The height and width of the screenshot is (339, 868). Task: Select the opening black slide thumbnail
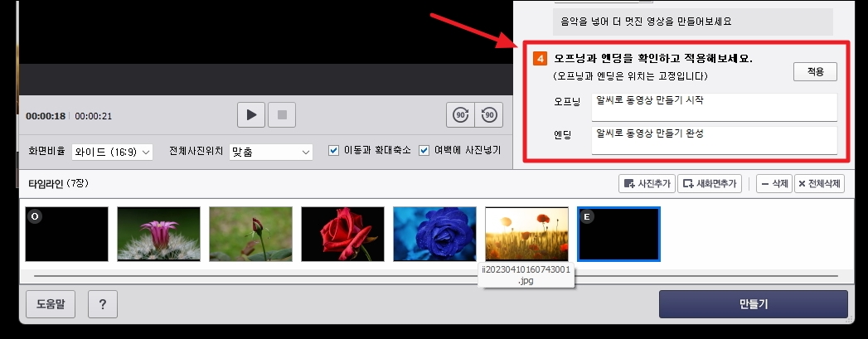click(x=67, y=234)
